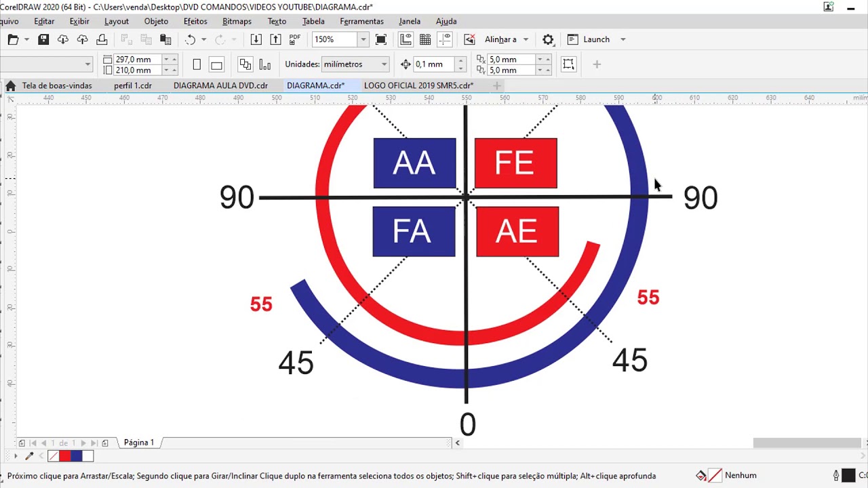Expand the Undo history dropdown arrow
868x488 pixels.
point(203,39)
